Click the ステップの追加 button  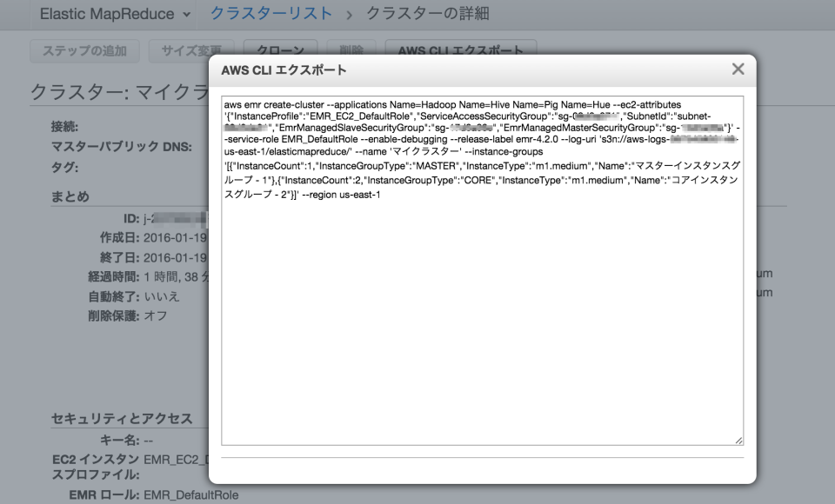click(84, 51)
